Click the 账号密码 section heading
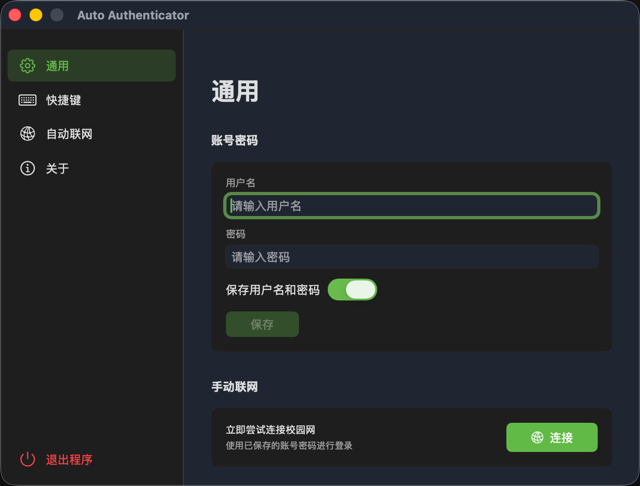 234,140
